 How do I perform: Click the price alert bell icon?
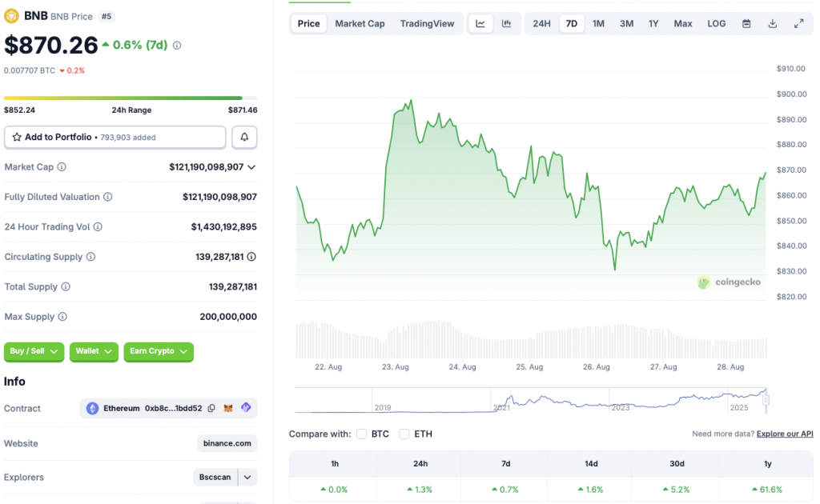(x=244, y=138)
